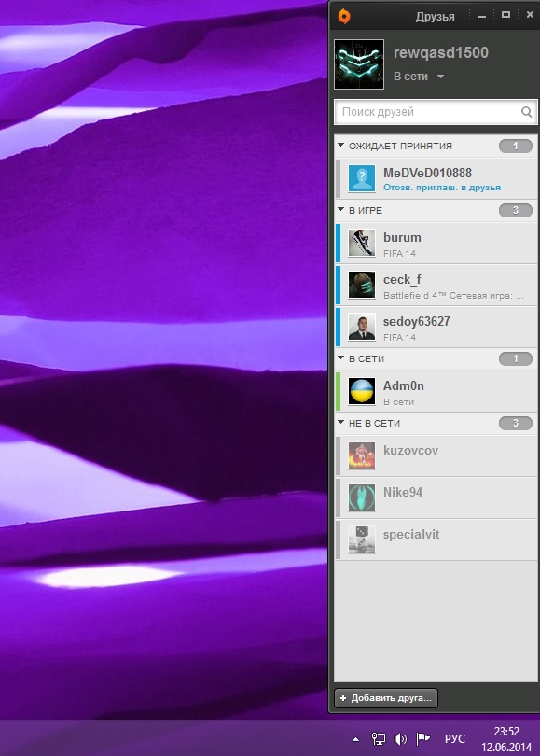Open the В сети status dropdown arrow
The height and width of the screenshot is (756, 540).
(x=440, y=77)
